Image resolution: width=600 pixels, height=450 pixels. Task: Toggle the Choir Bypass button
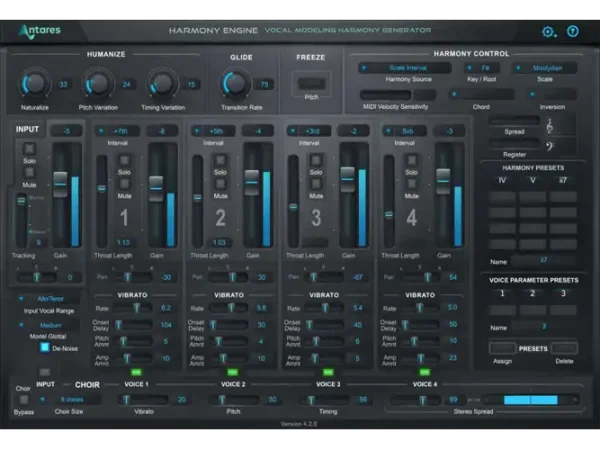click(24, 400)
